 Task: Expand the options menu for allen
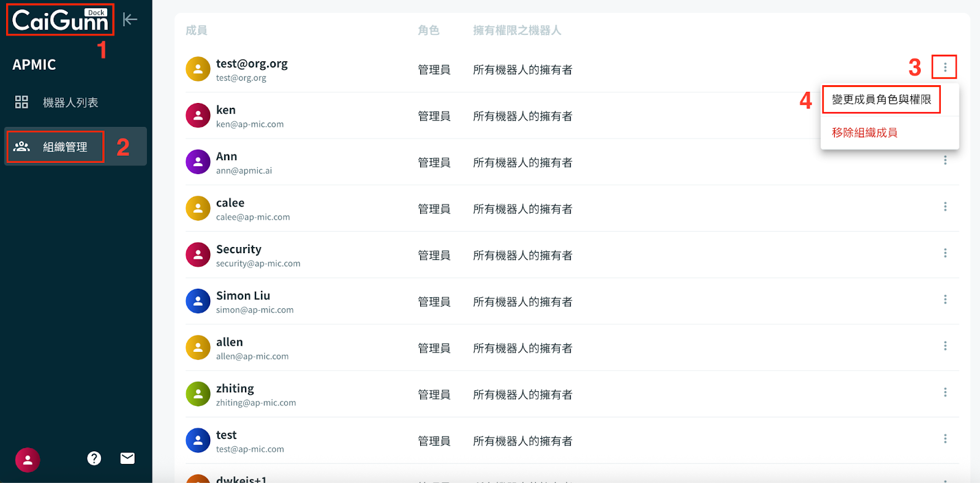(945, 346)
